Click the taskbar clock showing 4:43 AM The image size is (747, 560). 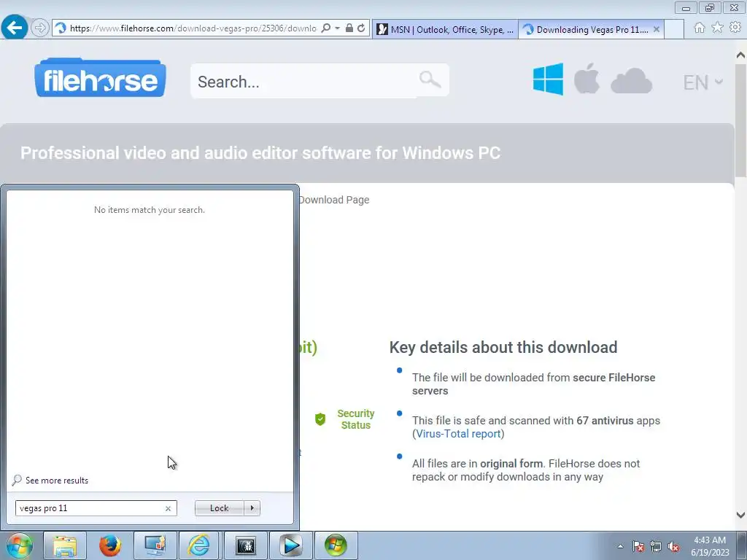[710, 546]
